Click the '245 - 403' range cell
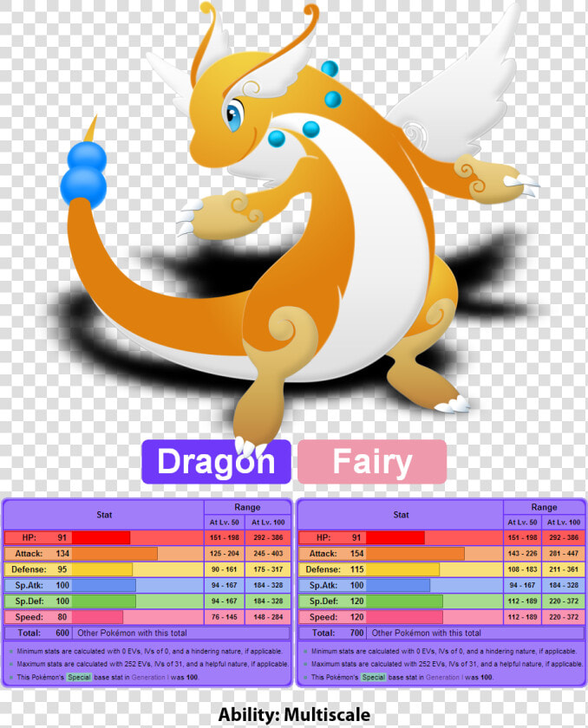Screen dimensions: 588x728 268,554
